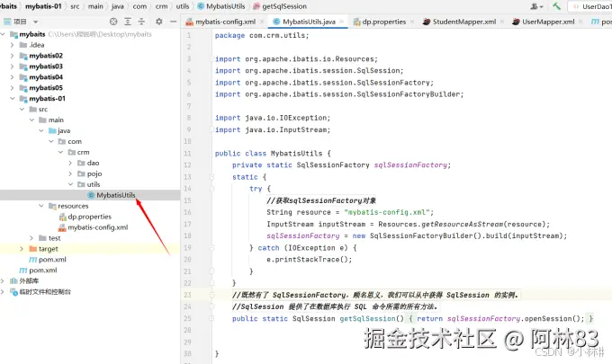This screenshot has width=612, height=364.
Task: Collapse the mybaits root project node
Action: [3, 34]
